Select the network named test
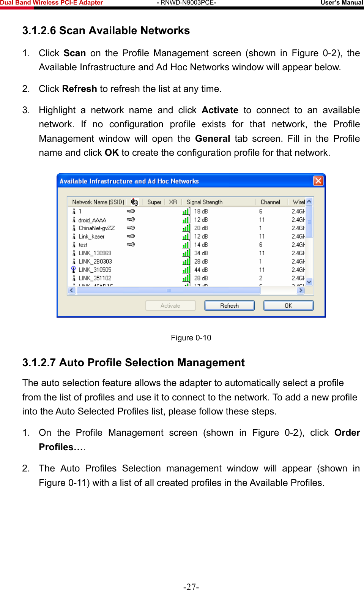The width and height of the screenshot is (364, 590). (83, 245)
